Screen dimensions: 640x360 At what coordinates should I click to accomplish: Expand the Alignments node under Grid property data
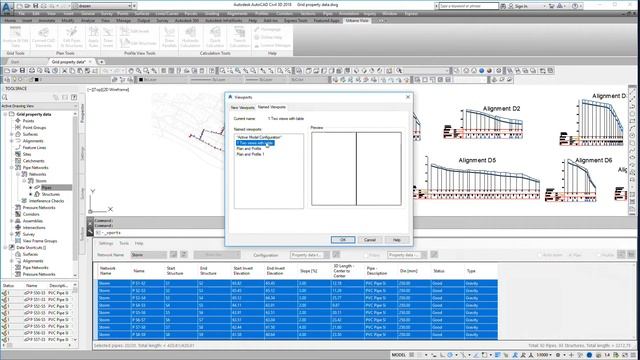click(x=12, y=141)
